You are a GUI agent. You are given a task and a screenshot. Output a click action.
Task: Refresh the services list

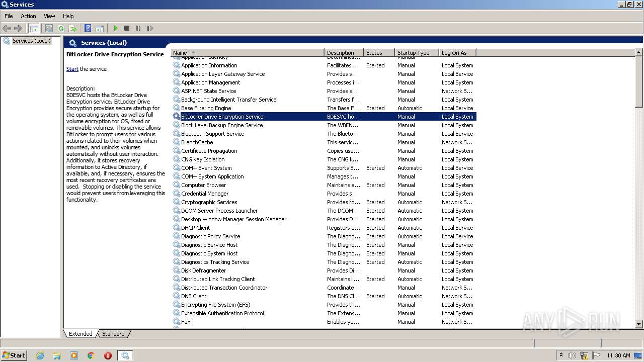pyautogui.click(x=61, y=29)
